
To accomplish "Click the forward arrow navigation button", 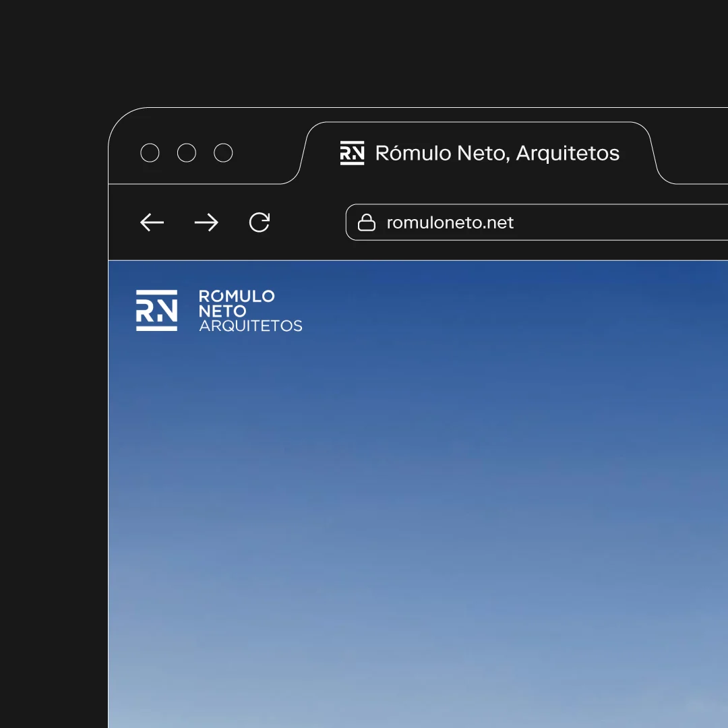I will click(206, 222).
